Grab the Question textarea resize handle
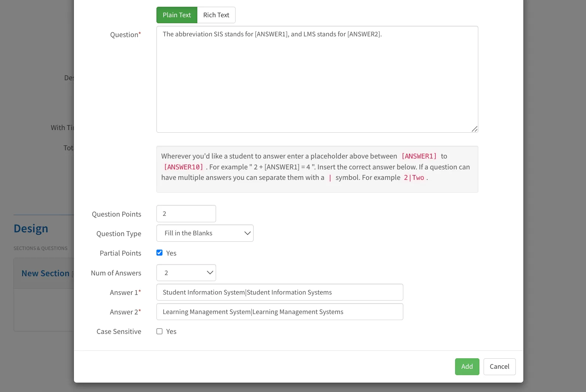The height and width of the screenshot is (392, 586). pos(475,129)
